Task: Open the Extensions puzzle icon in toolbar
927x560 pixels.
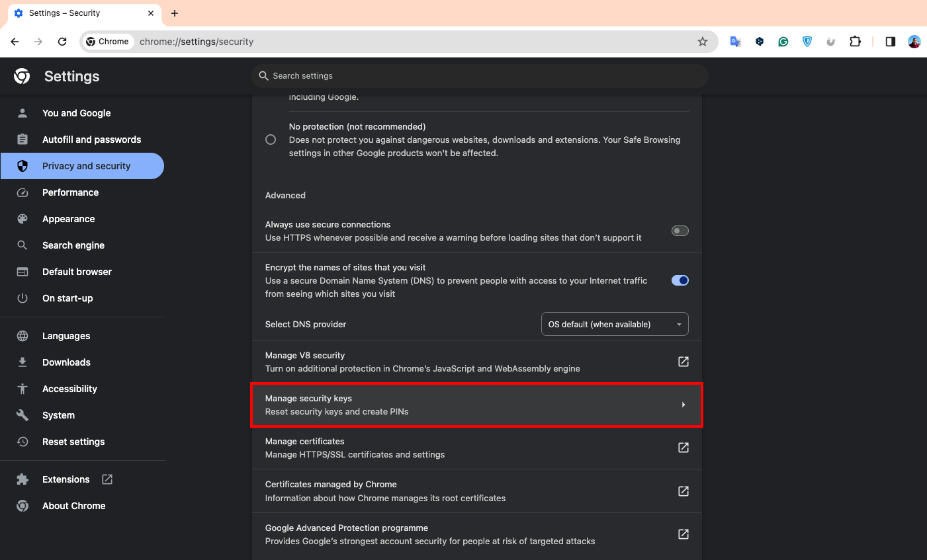Action: [x=855, y=42]
